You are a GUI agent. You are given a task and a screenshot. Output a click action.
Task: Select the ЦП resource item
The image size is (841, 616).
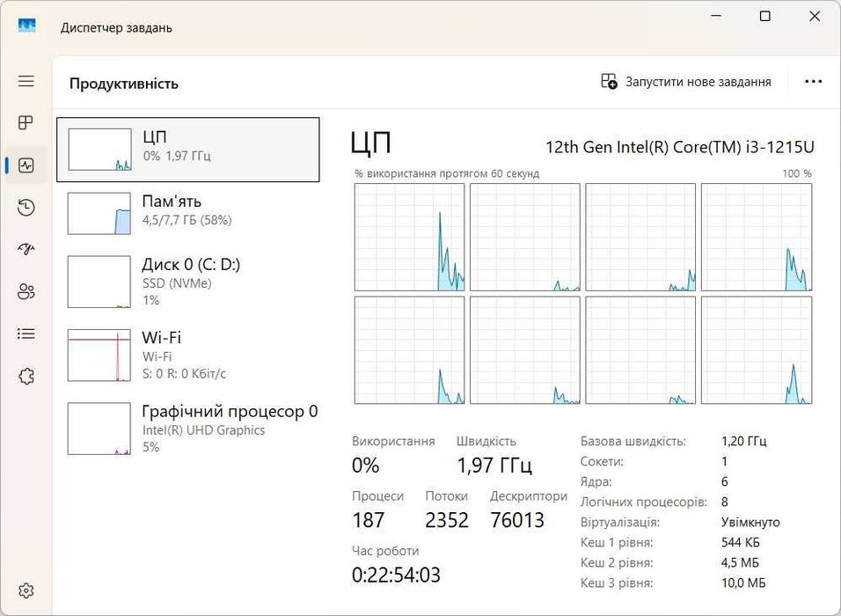click(188, 150)
